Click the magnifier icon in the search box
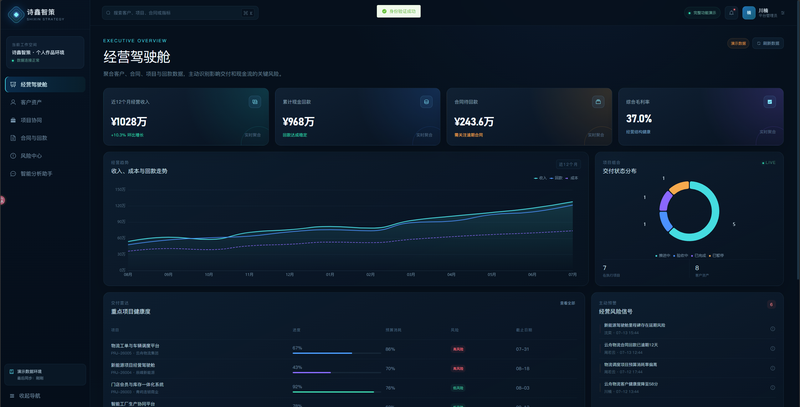Viewport: 800px width, 407px height. 108,13
